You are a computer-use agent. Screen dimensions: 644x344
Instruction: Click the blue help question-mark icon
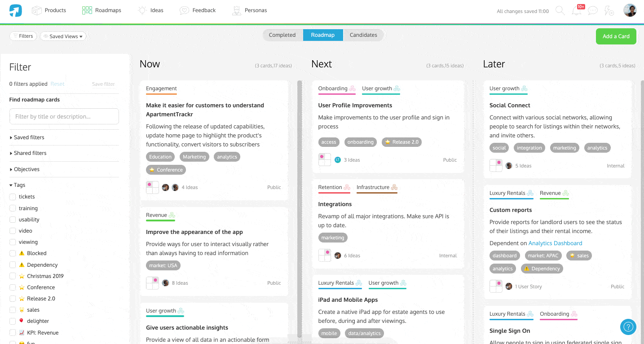pos(628,326)
